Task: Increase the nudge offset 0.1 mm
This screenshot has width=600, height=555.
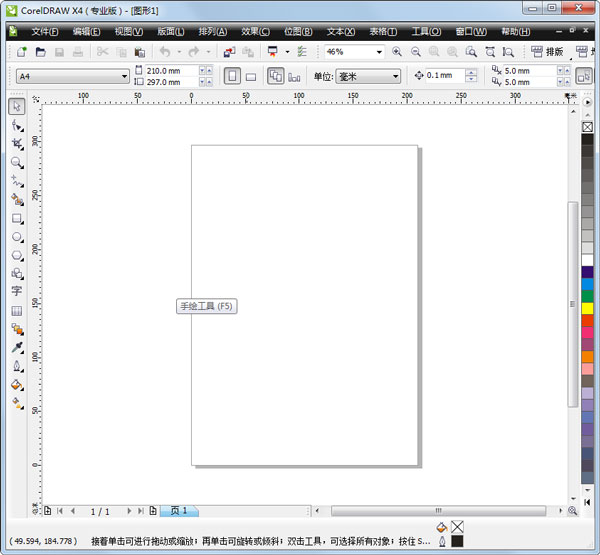Action: (x=471, y=72)
